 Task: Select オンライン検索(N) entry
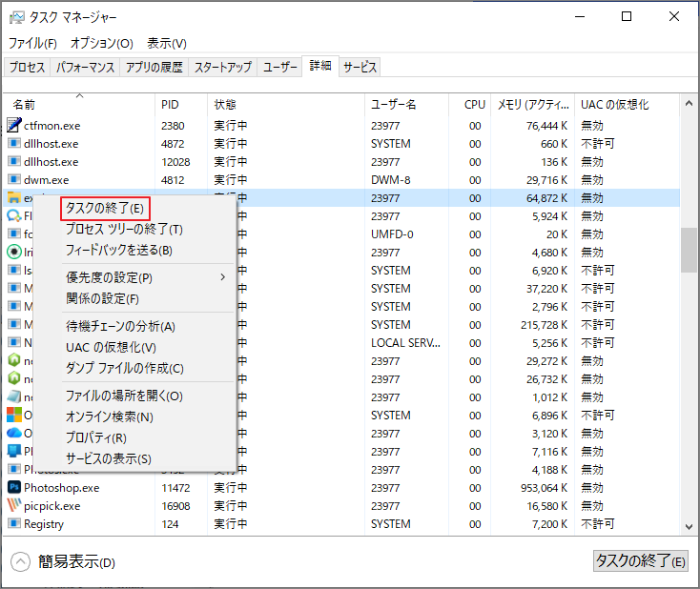(110, 417)
